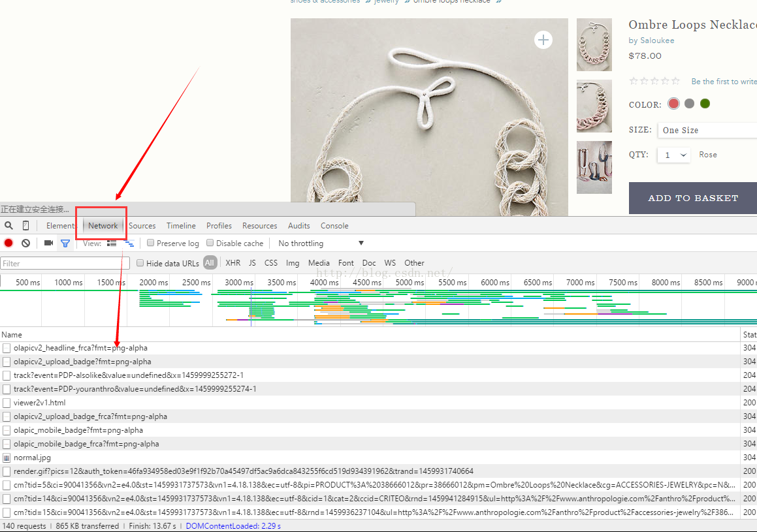Viewport: 757px width, 532px height.
Task: View the first necklace thumbnail
Action: (594, 45)
